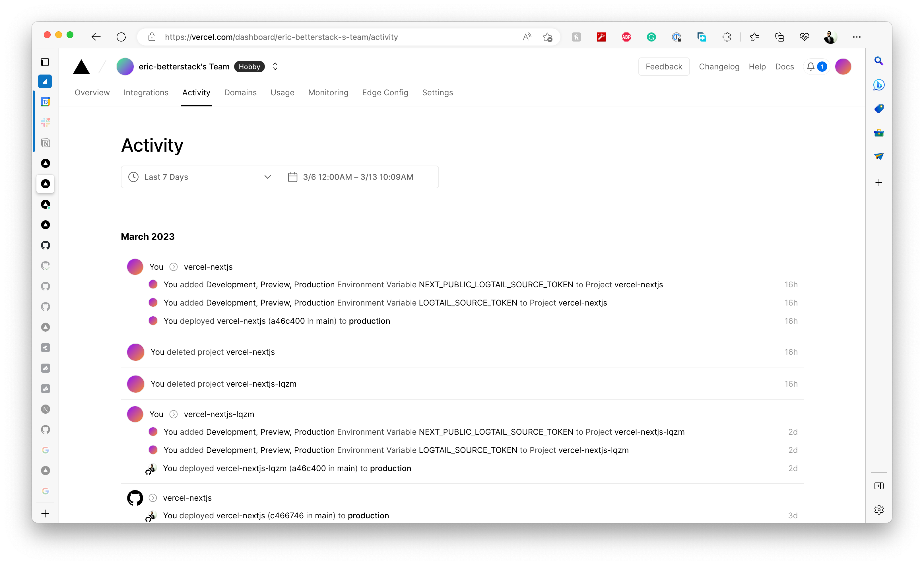Viewport: 924px width, 565px height.
Task: Collapse the You vercel-nextjs activity group
Action: [x=173, y=267]
